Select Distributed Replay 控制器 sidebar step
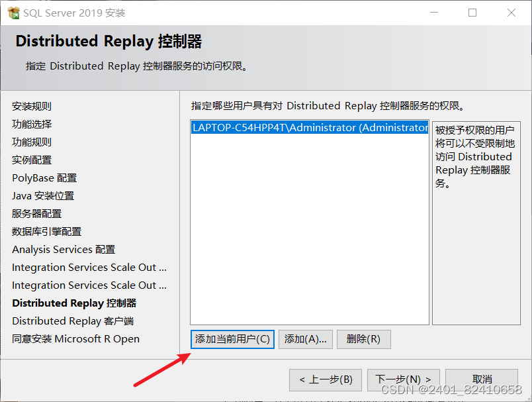Viewport: 532px width, 402px height. tap(74, 303)
